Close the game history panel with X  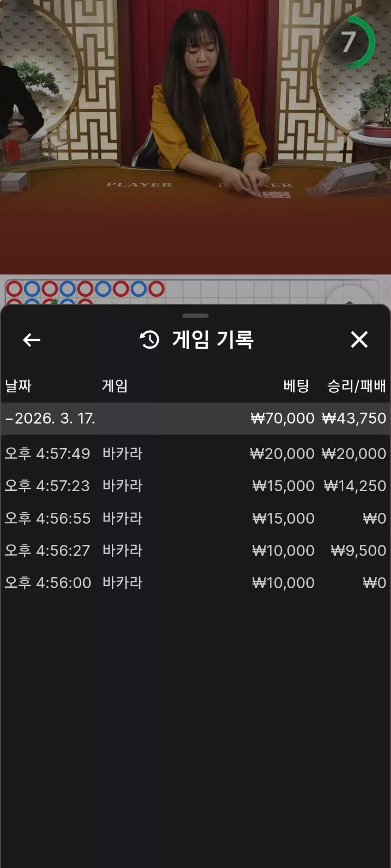pyautogui.click(x=359, y=340)
